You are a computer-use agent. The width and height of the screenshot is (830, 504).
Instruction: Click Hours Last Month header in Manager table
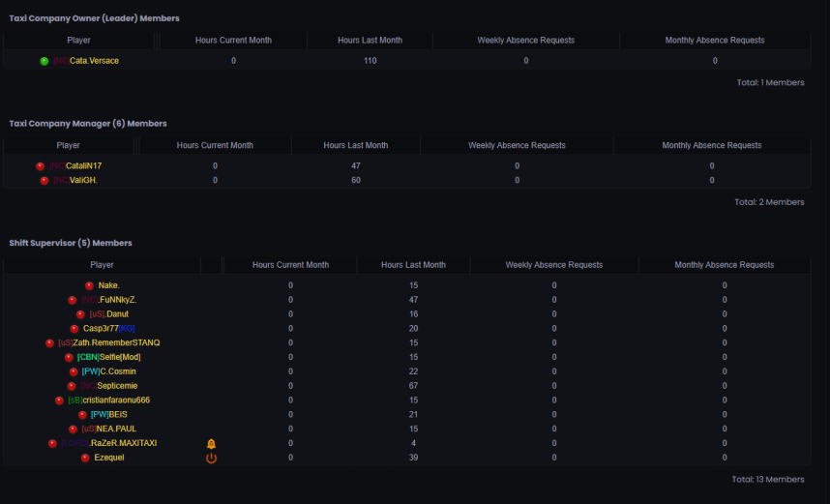pos(356,145)
